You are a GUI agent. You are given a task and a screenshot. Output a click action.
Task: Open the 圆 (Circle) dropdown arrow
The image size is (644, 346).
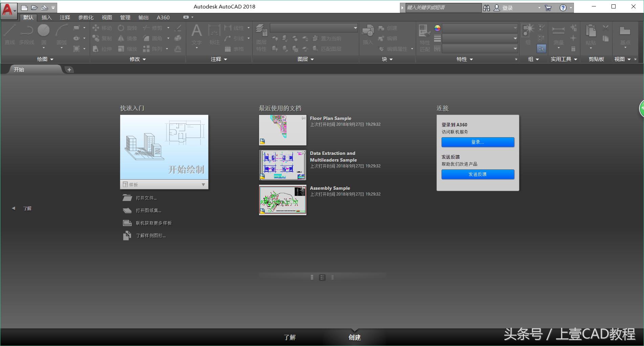[x=43, y=48]
